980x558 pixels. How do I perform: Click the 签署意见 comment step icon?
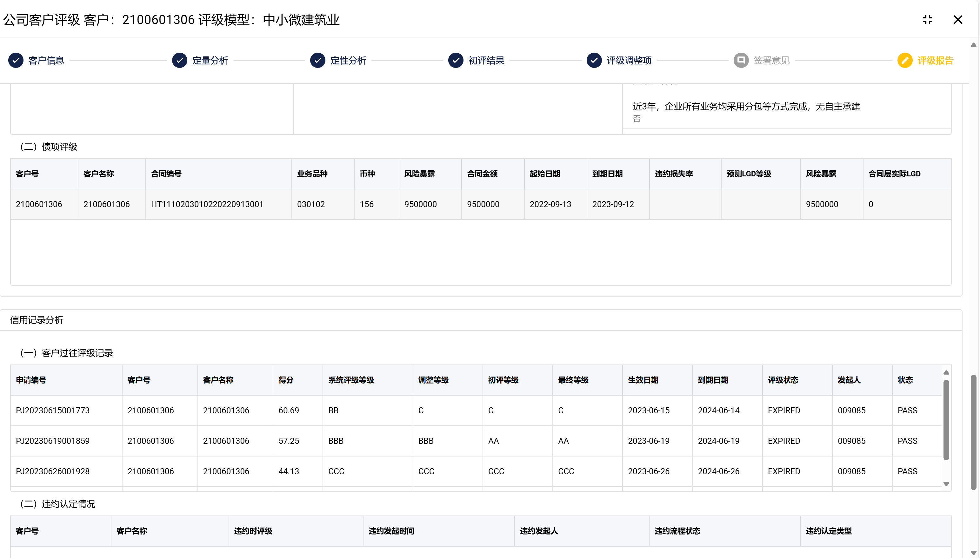click(x=741, y=61)
